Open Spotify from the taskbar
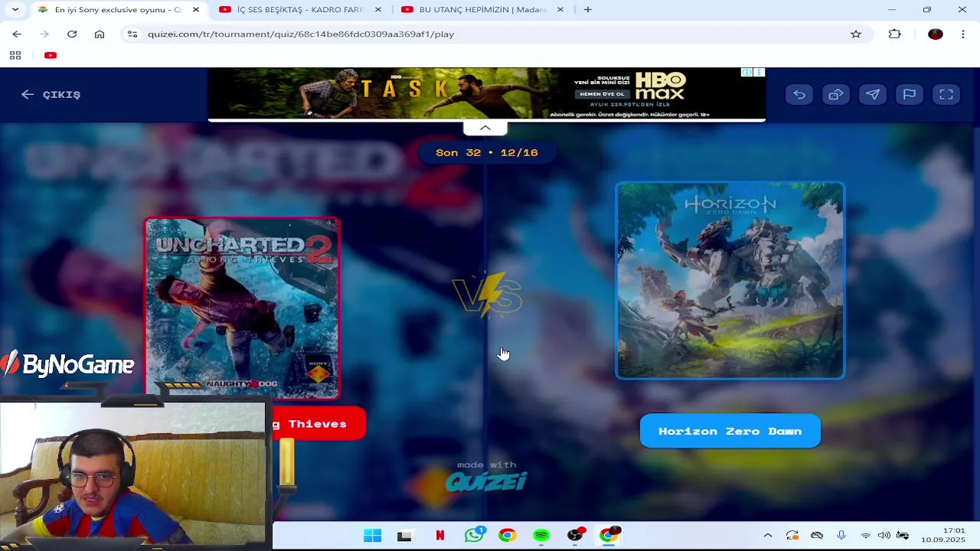Screen dimensions: 980x551 point(541,536)
